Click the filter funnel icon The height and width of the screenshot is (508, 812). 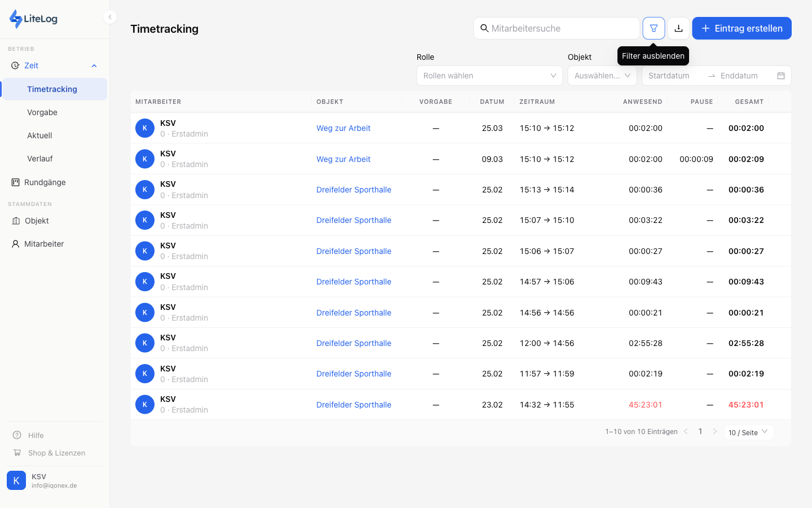pos(654,28)
